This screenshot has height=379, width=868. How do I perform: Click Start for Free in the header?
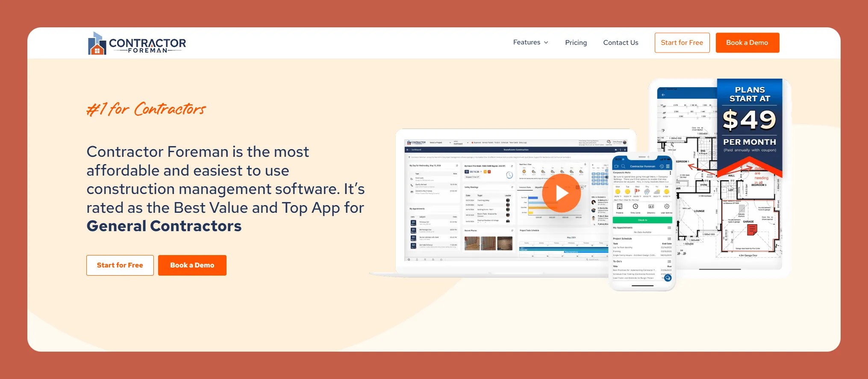coord(682,43)
